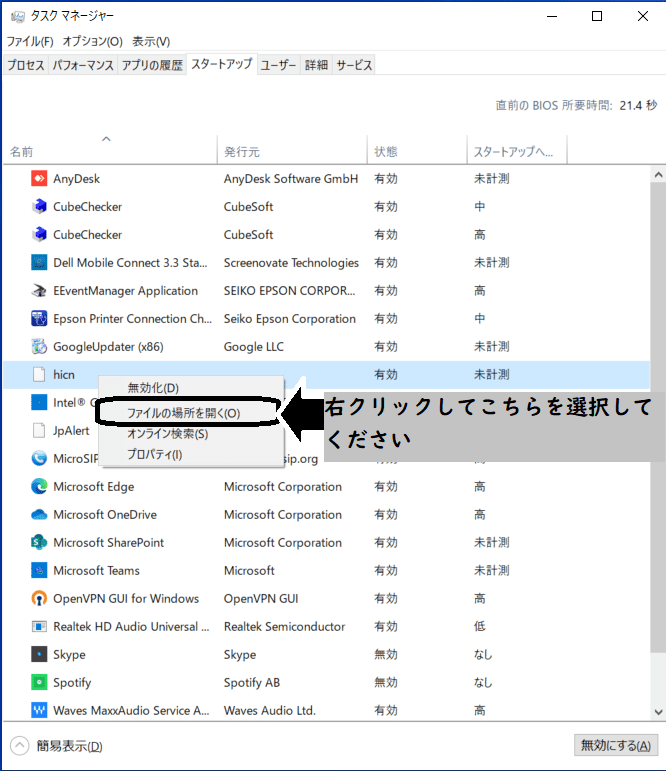Switch to the 詳細 tab
Viewport: 666px width, 771px height.
(316, 65)
